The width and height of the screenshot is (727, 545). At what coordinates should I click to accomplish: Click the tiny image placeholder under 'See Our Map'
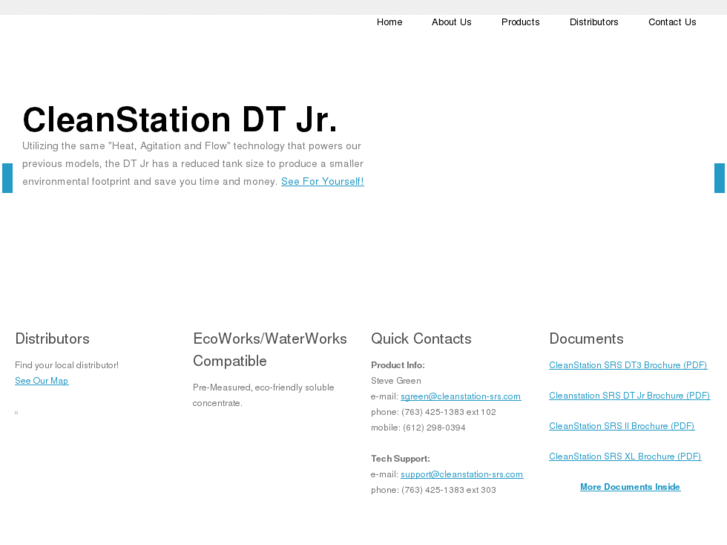[16, 412]
